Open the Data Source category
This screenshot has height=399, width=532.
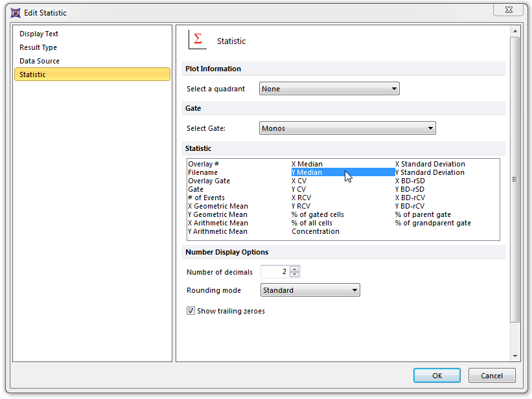(x=40, y=61)
